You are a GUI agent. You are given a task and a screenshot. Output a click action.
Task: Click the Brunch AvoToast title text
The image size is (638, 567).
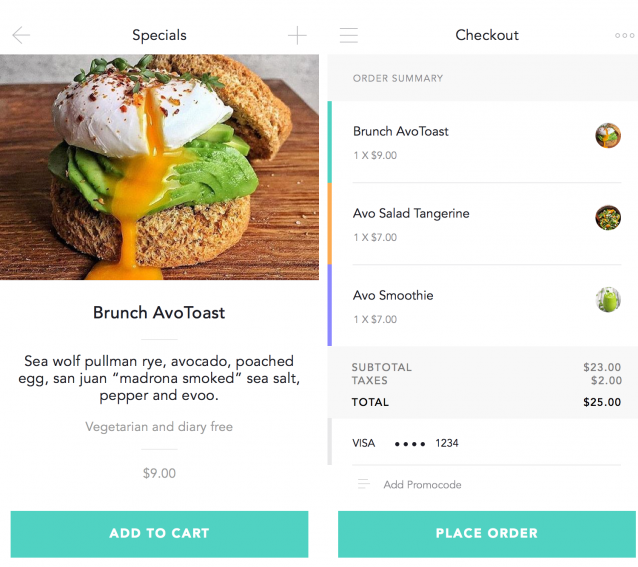159,313
